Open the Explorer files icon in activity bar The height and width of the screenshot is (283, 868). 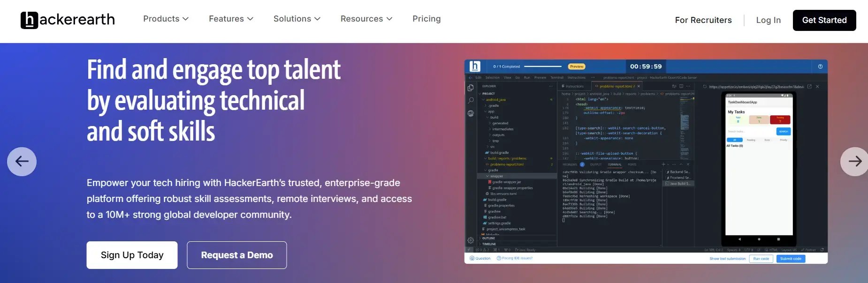coord(471,88)
